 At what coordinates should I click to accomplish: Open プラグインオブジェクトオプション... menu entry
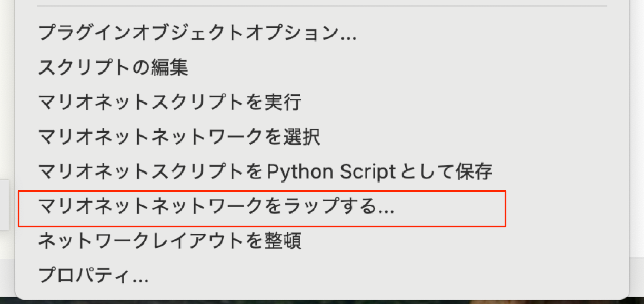(197, 34)
